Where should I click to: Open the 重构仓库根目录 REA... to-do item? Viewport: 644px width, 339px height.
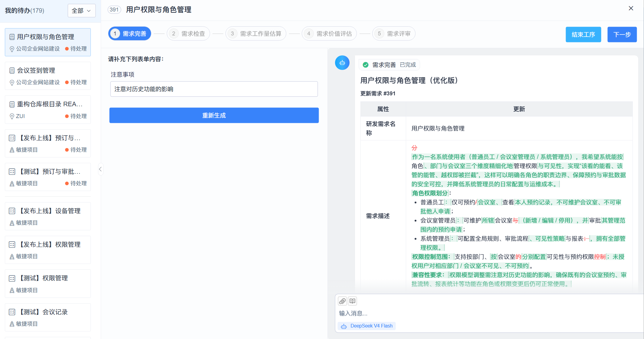[x=48, y=110]
